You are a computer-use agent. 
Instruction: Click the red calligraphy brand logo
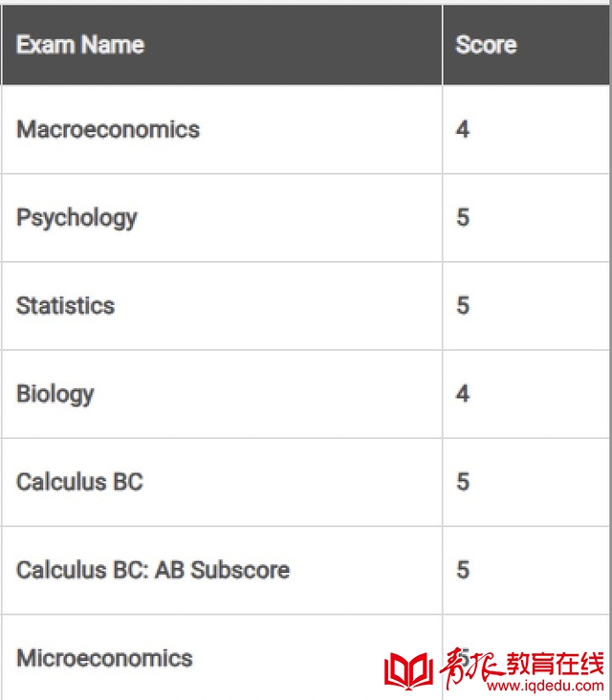pyautogui.click(x=470, y=667)
